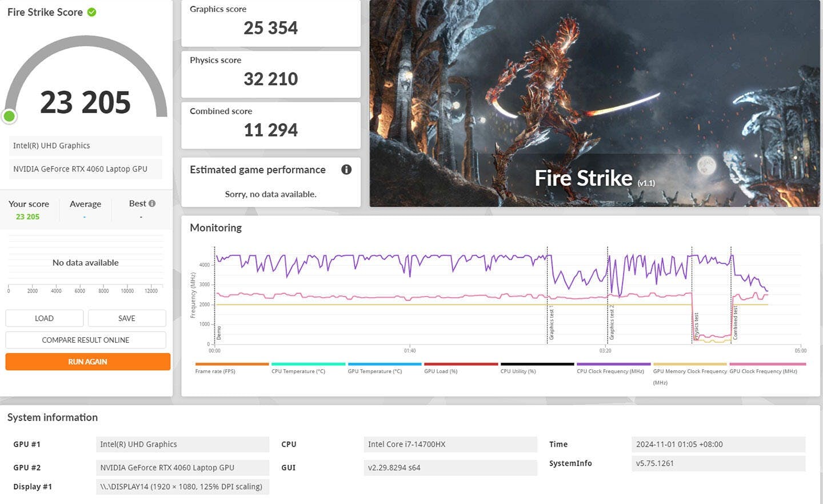The height and width of the screenshot is (504, 823).
Task: Click the No data available text in the histogram
Action: pyautogui.click(x=86, y=263)
